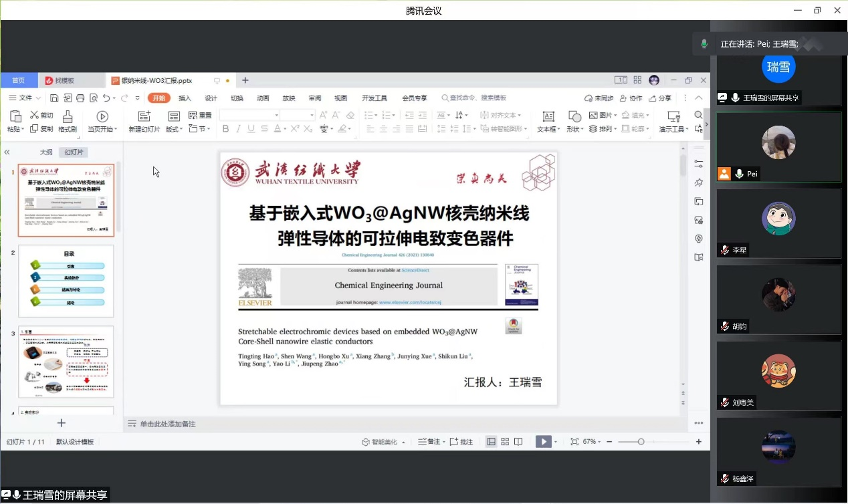848x504 pixels.
Task: Toggle Bold text formatting
Action: [225, 129]
